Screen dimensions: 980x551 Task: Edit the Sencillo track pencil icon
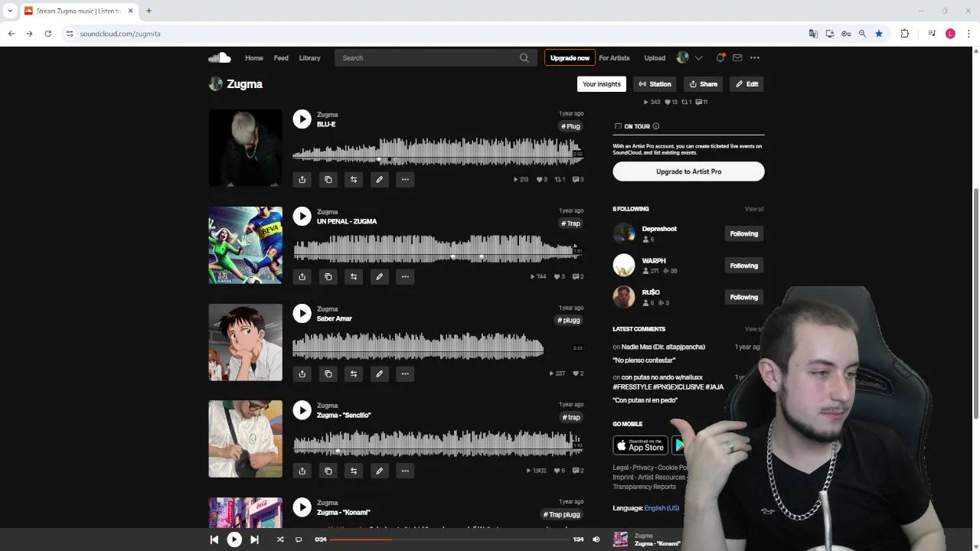pos(379,471)
